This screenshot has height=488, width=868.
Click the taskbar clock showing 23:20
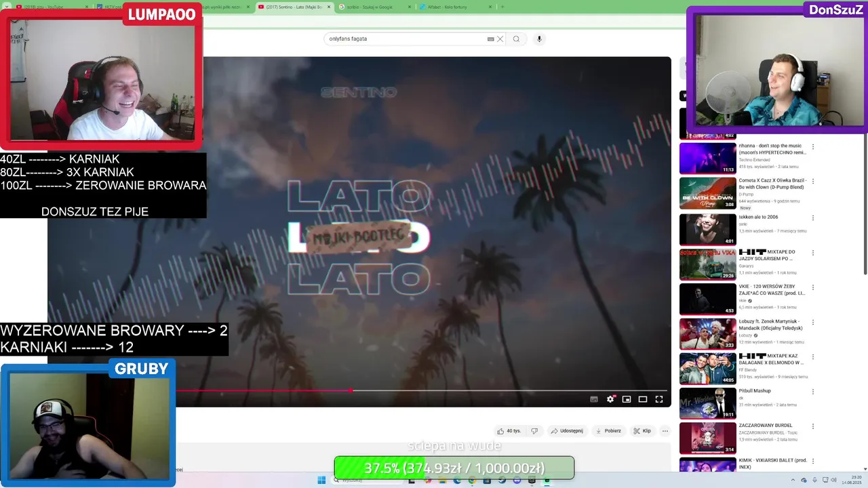tap(851, 479)
